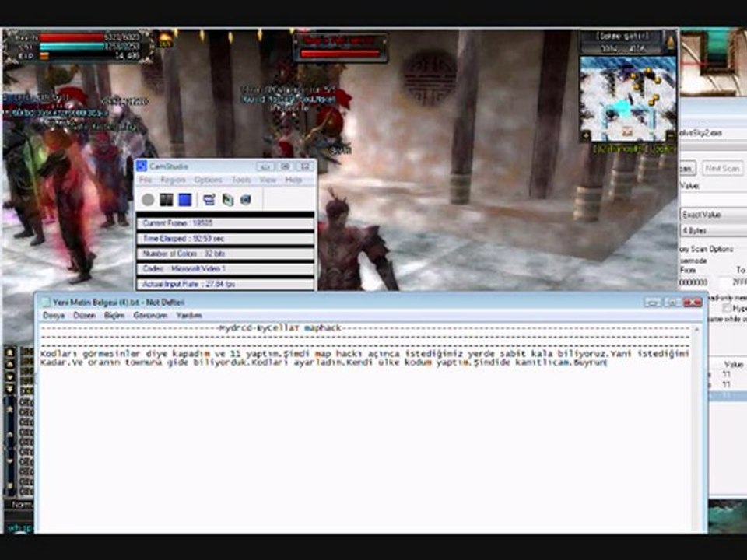
Task: Click the game minimap
Action: pos(627,99)
